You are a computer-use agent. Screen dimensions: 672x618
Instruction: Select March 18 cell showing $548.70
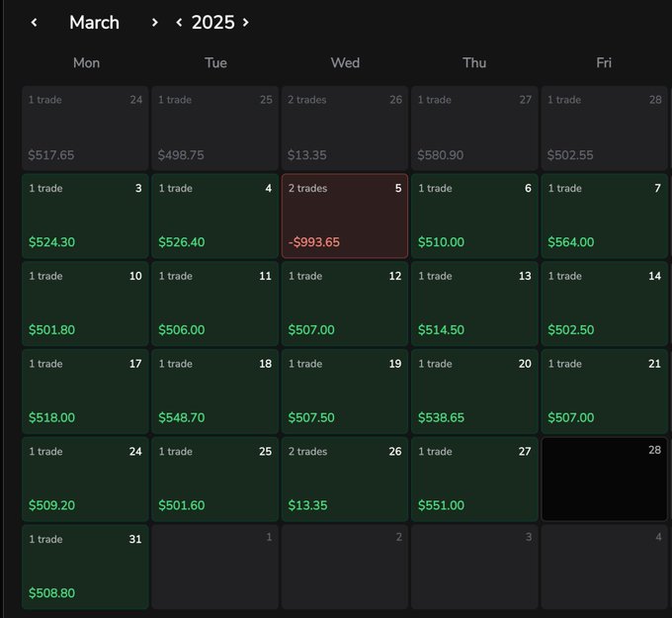pyautogui.click(x=215, y=392)
